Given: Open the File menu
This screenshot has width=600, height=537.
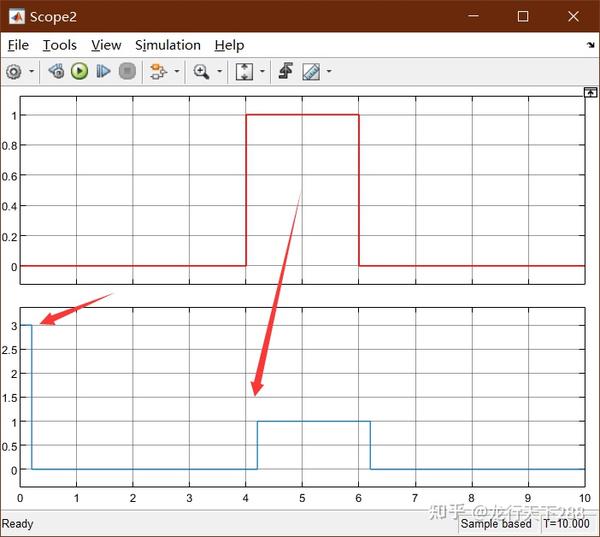Looking at the screenshot, I should (18, 45).
